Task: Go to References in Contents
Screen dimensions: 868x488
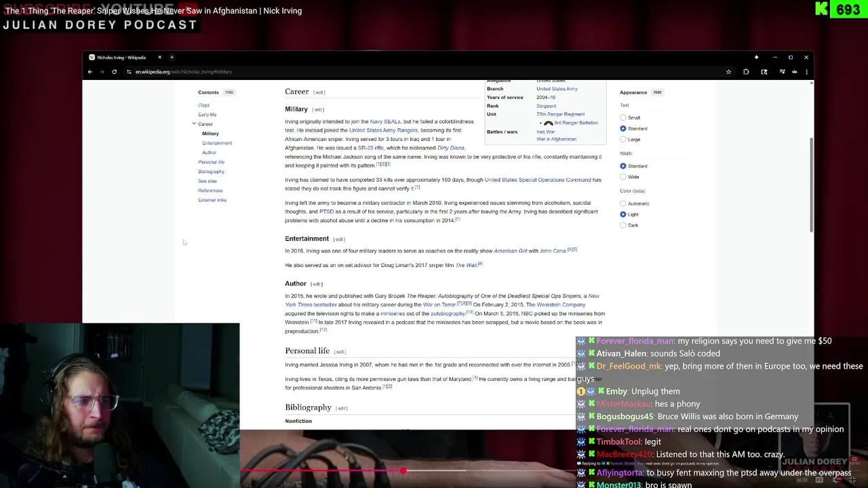Action: (x=210, y=190)
